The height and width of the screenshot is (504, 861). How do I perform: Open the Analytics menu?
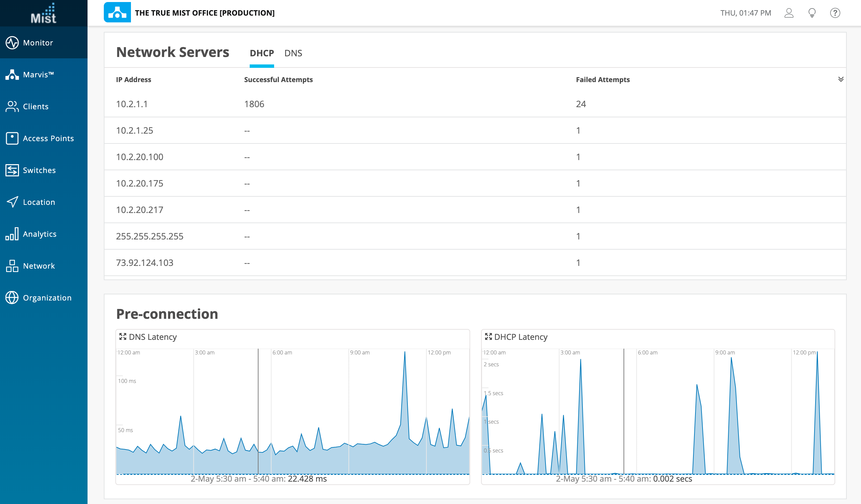[39, 234]
